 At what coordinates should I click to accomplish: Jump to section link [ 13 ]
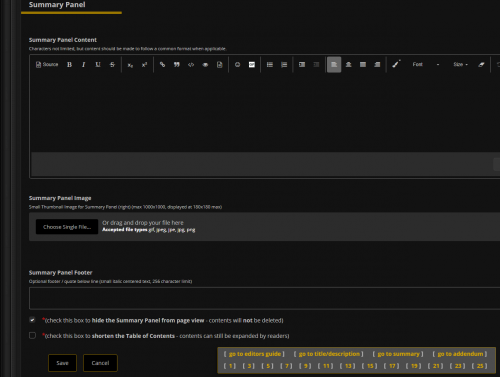click(x=348, y=366)
